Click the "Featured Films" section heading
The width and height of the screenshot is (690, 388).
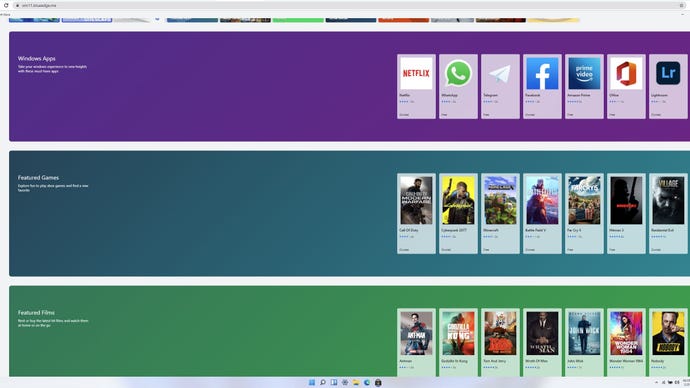[x=36, y=312]
